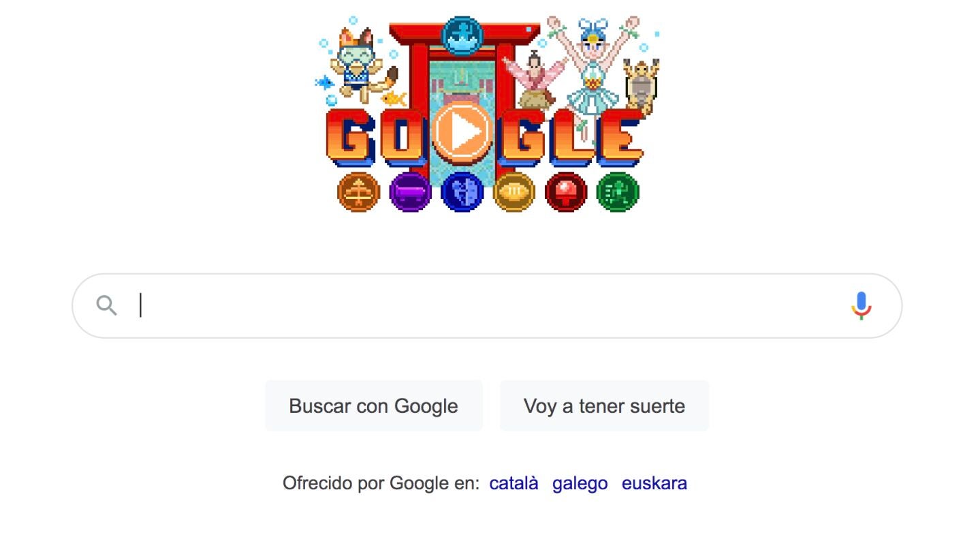Viewport: 980px width, 552px height.
Task: Click the orange archery medallion icon
Action: [358, 192]
